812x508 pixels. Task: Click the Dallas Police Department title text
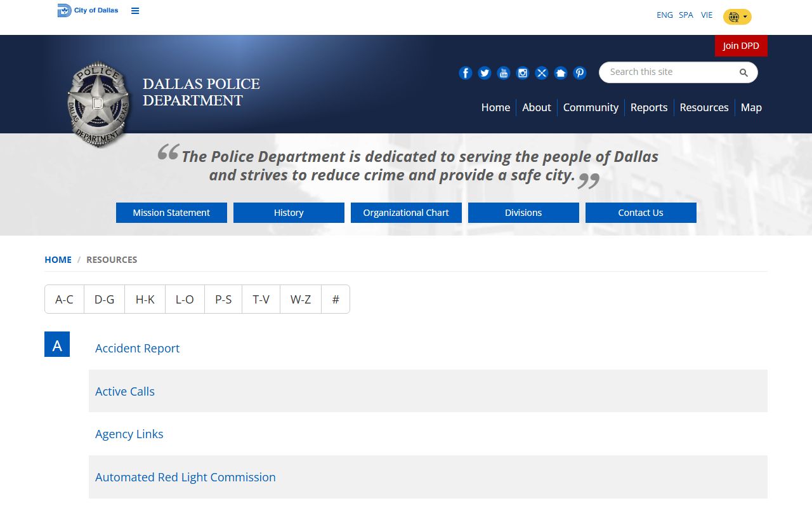click(x=201, y=92)
